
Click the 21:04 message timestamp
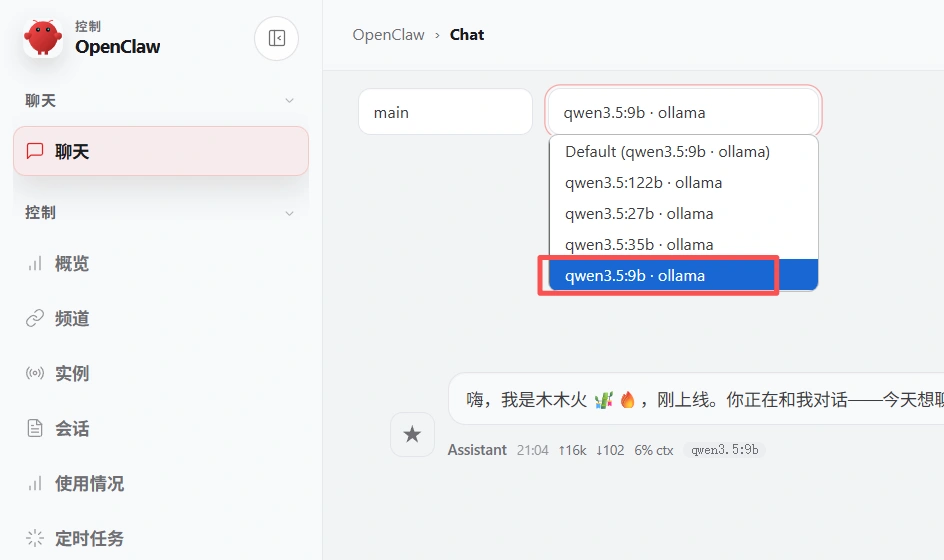tap(532, 450)
